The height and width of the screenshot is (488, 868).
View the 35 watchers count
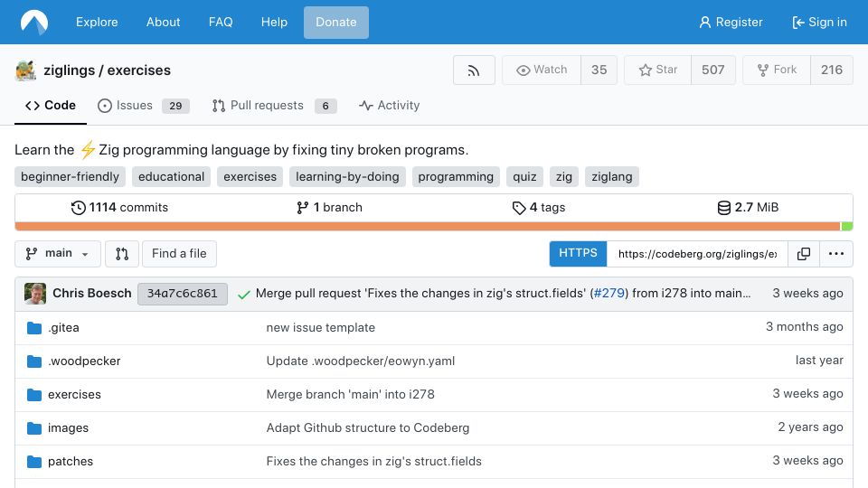click(599, 70)
